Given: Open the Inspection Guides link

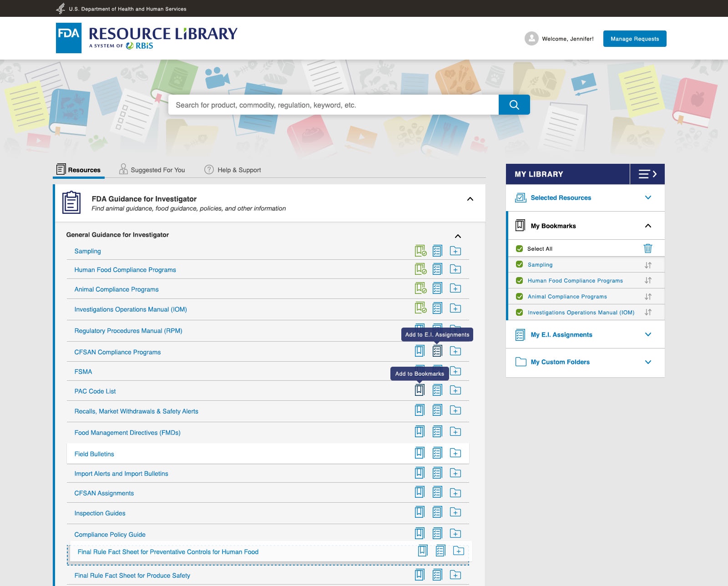Looking at the screenshot, I should pos(100,513).
